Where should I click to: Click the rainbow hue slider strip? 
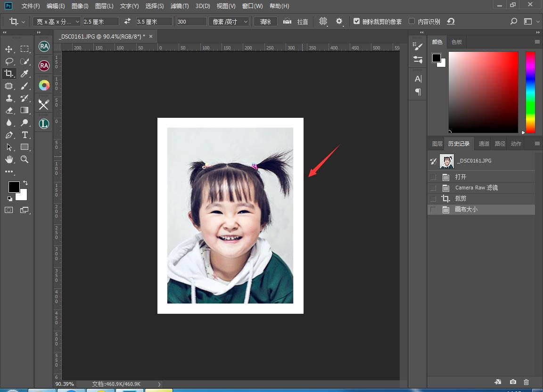[530, 92]
